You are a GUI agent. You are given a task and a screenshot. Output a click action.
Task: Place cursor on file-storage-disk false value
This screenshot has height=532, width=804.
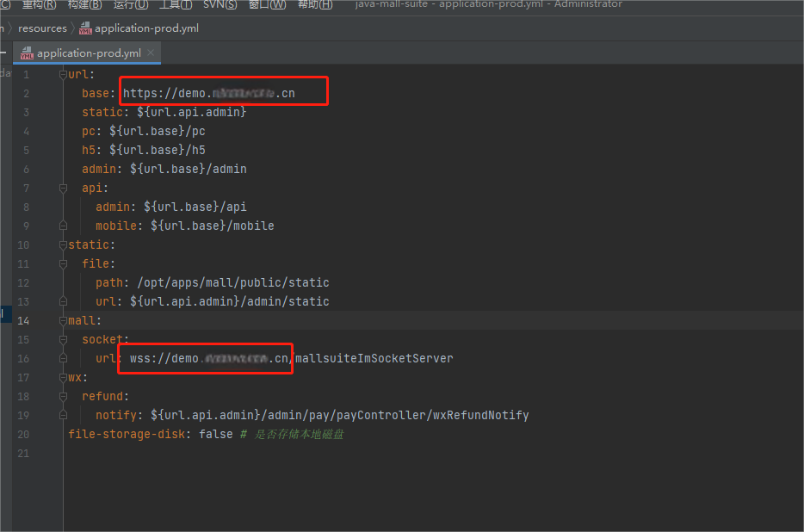215,434
